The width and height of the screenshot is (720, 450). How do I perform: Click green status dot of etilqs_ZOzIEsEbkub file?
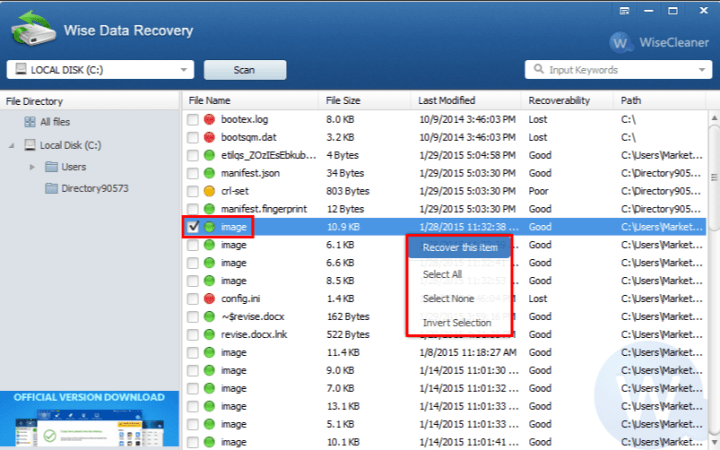[x=209, y=155]
